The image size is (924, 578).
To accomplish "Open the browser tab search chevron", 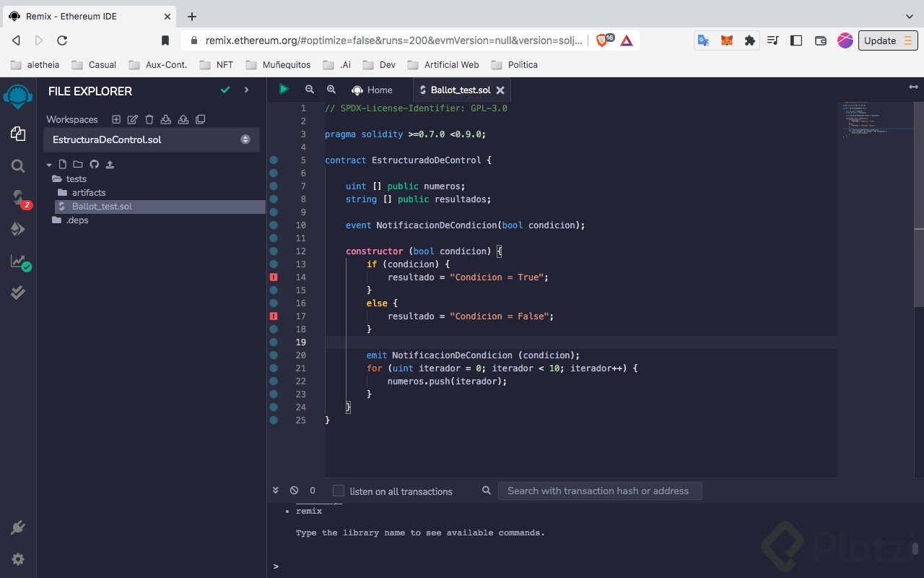I will click(x=909, y=16).
